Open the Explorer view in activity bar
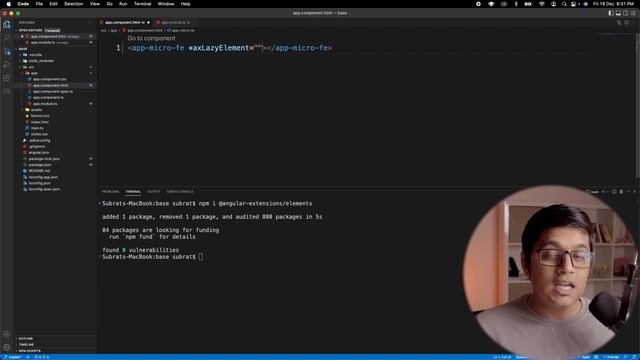640x360 pixels. click(x=7, y=25)
